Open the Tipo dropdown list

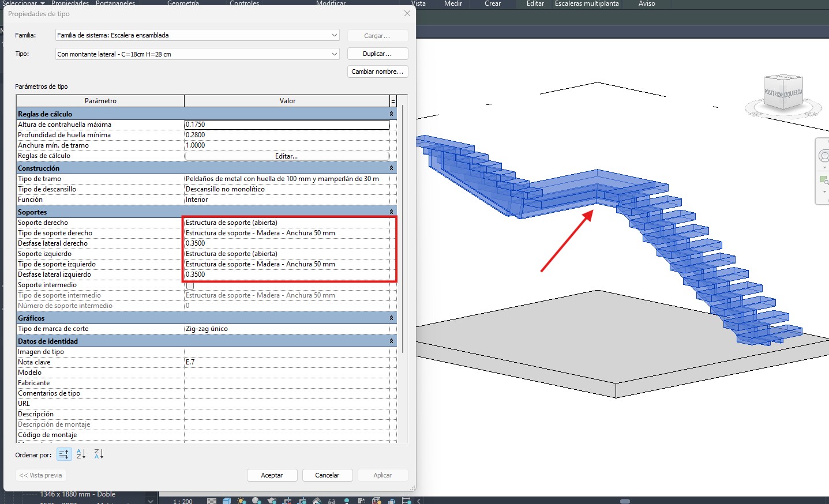334,54
